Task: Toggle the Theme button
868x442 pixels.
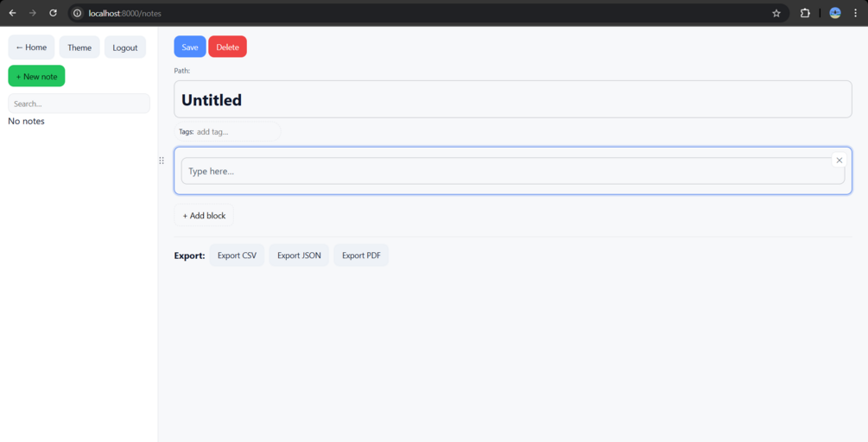Action: click(79, 47)
